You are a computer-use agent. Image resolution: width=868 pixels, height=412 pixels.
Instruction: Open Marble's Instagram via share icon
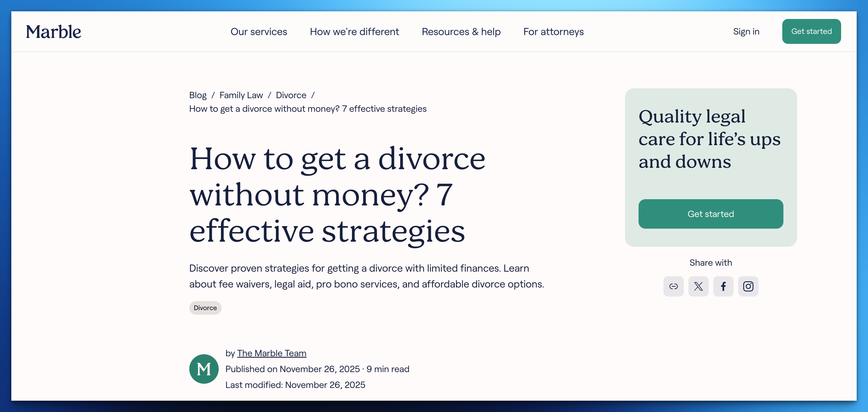(748, 286)
